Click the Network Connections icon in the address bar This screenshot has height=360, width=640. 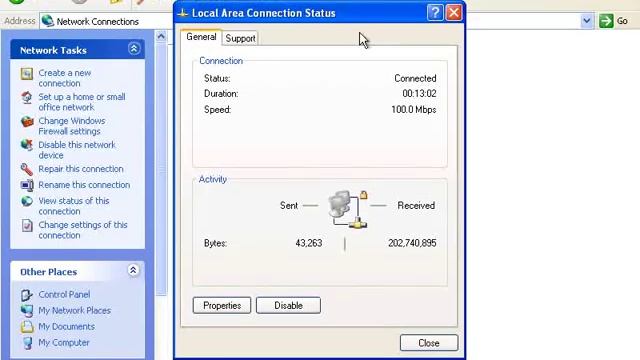pyautogui.click(x=48, y=21)
